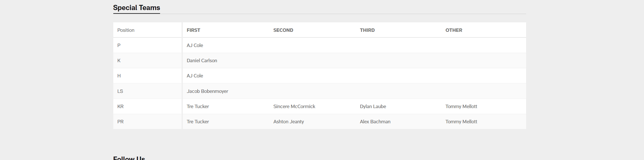Click the Special Teams section heading
The image size is (644, 160).
tap(137, 8)
